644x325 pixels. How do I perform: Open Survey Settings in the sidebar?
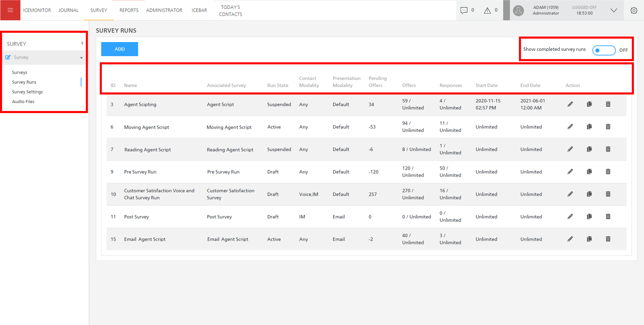[x=27, y=92]
